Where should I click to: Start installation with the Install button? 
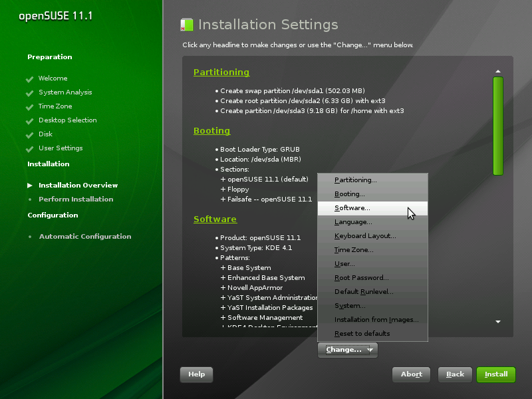[x=496, y=374]
